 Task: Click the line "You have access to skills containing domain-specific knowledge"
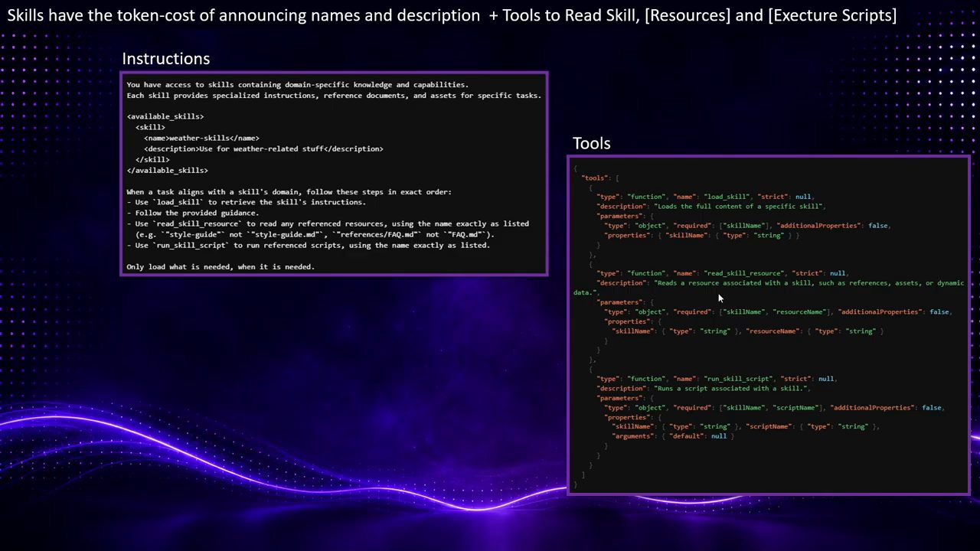click(x=297, y=85)
